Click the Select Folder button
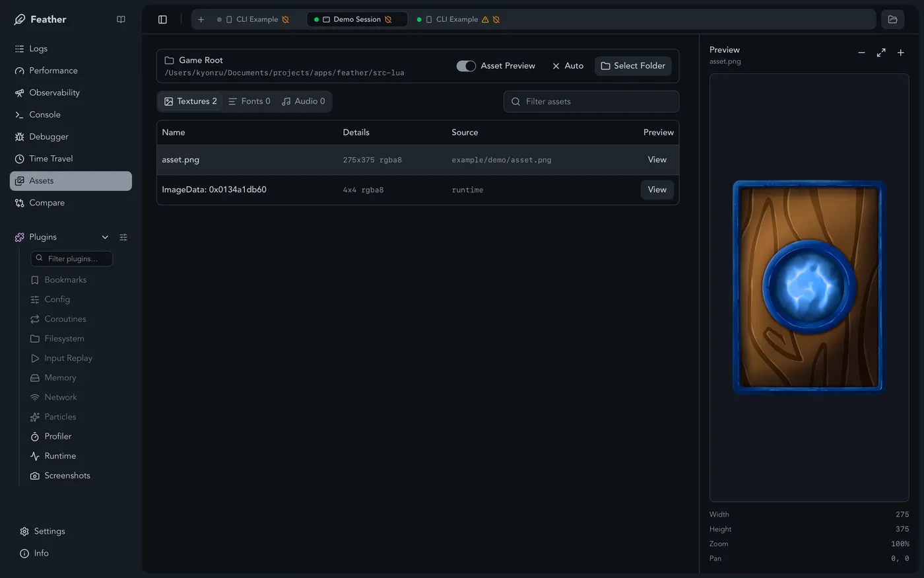 tap(633, 66)
